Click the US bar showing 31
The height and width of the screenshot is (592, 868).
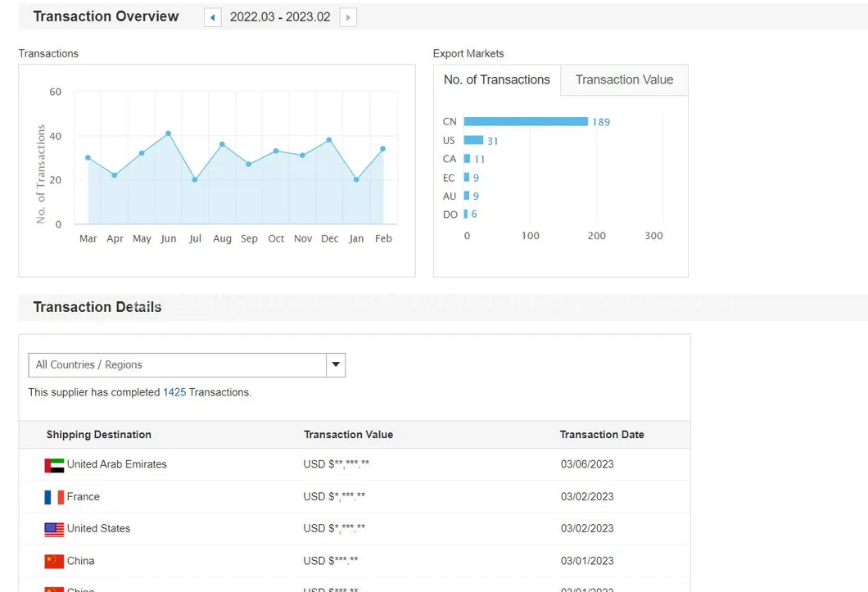tap(473, 141)
